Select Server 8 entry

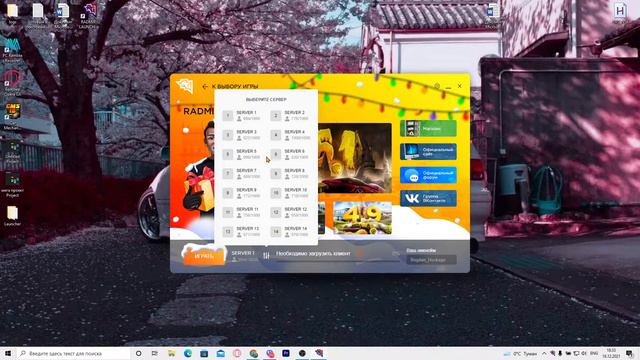point(290,173)
